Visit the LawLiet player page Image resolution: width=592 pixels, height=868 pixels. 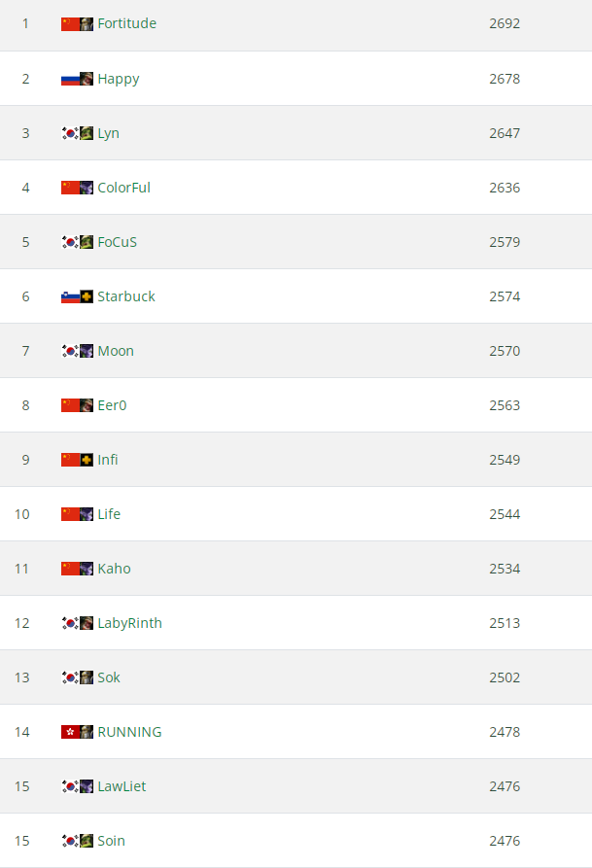(122, 786)
